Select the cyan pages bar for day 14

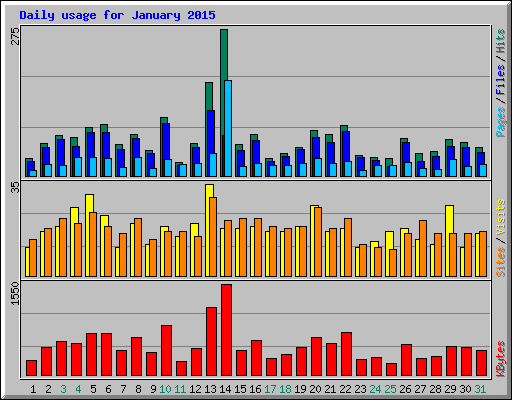click(x=228, y=128)
